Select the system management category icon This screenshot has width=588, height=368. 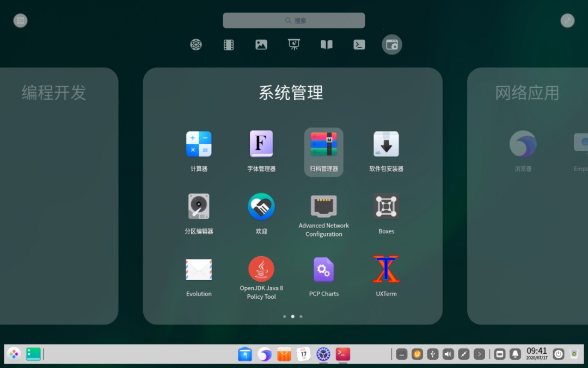[392, 45]
